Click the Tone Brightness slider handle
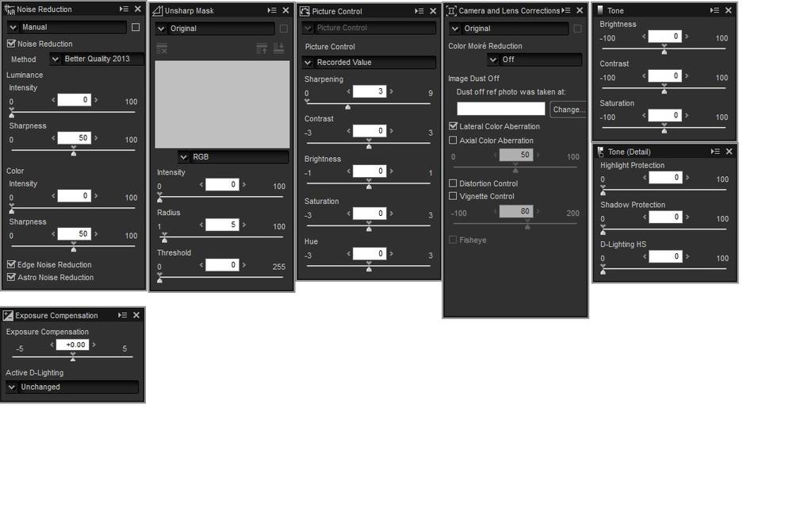 click(665, 46)
